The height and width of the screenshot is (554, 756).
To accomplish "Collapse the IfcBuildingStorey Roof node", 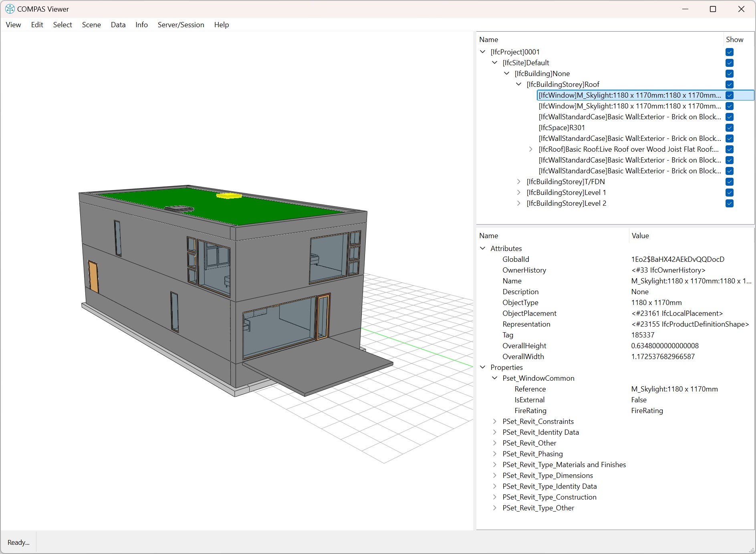I will [x=519, y=84].
